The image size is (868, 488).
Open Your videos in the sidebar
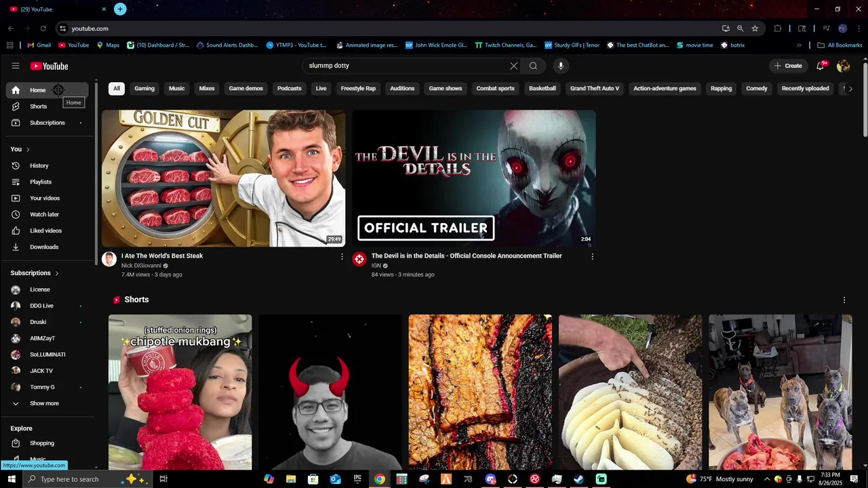[x=47, y=198]
